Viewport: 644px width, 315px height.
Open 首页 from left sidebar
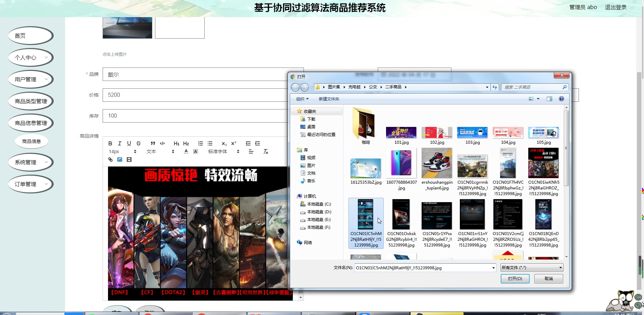click(31, 36)
